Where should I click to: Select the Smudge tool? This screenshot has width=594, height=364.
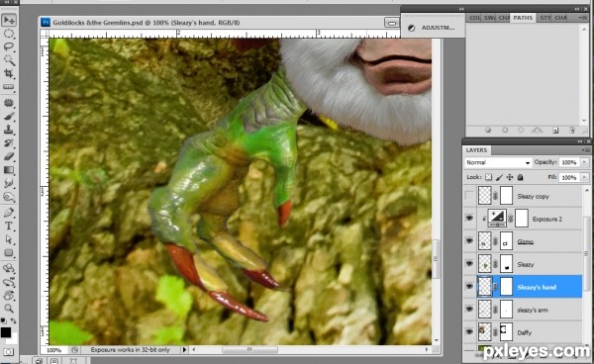pos(9,184)
